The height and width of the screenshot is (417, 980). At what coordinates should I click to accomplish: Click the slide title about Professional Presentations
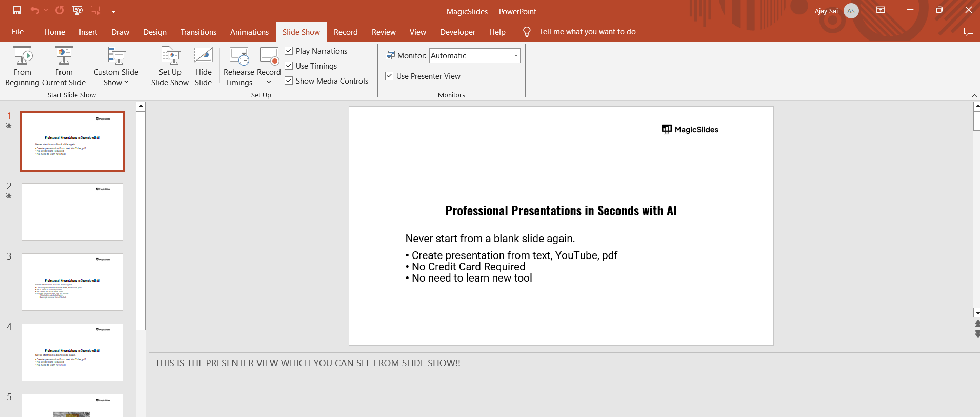click(561, 211)
